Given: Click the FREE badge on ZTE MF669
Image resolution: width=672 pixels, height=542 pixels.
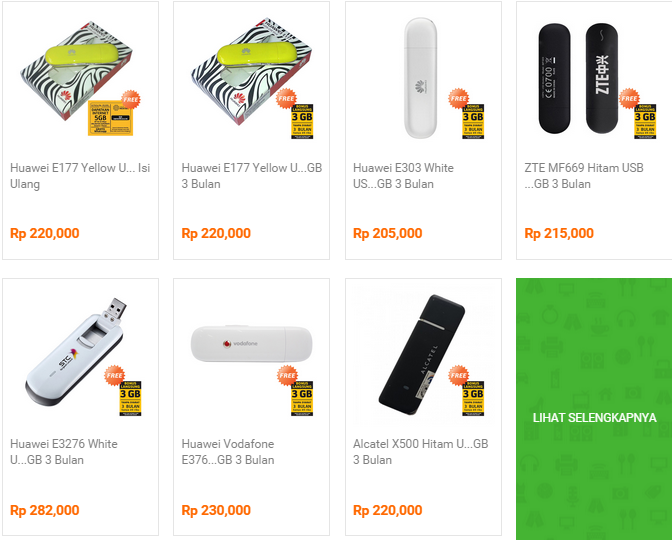Looking at the screenshot, I should click(629, 99).
